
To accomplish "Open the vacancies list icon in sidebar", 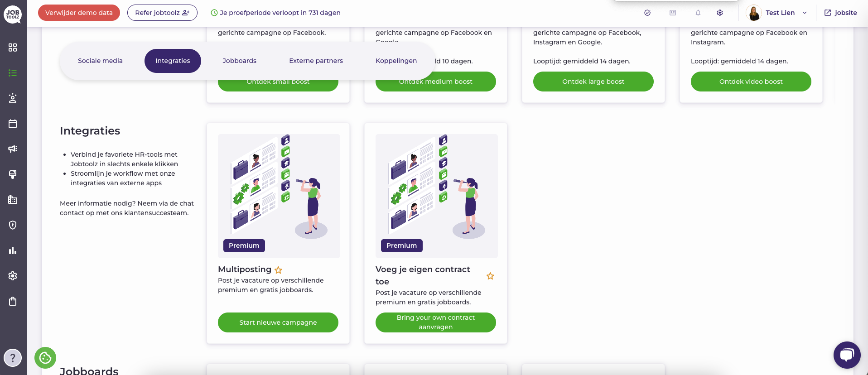I will 13,73.
